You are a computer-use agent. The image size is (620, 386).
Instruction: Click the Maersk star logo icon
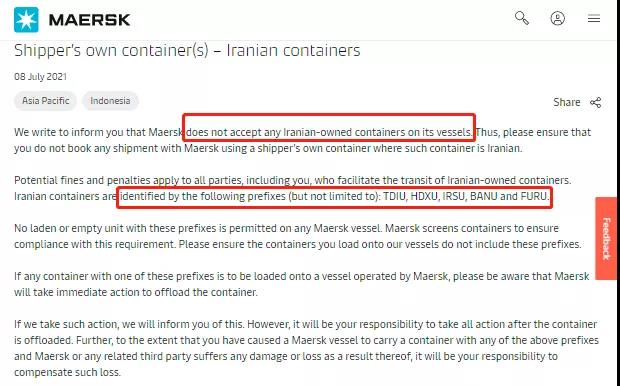click(x=26, y=19)
